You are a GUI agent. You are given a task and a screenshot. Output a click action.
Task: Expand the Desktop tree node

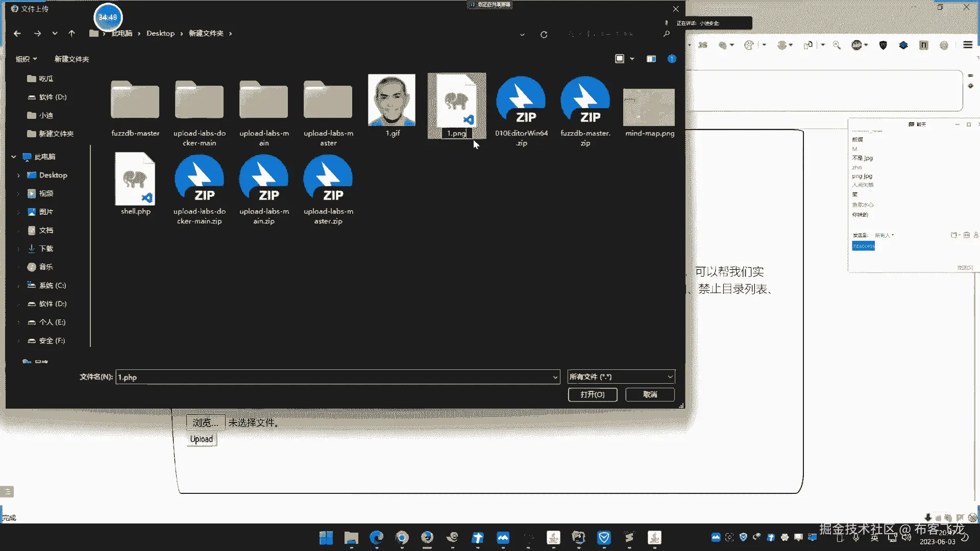18,176
